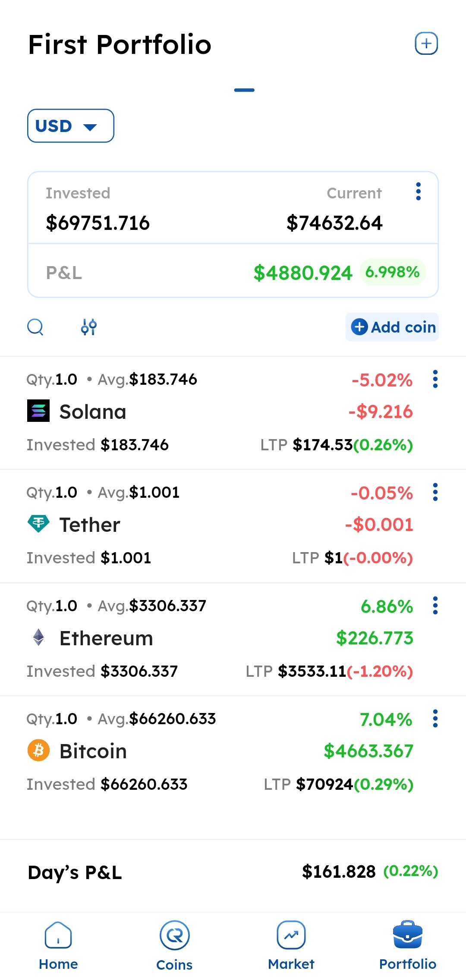Viewport: 466px width, 980px height.
Task: Open Tether row options menu
Action: (435, 493)
